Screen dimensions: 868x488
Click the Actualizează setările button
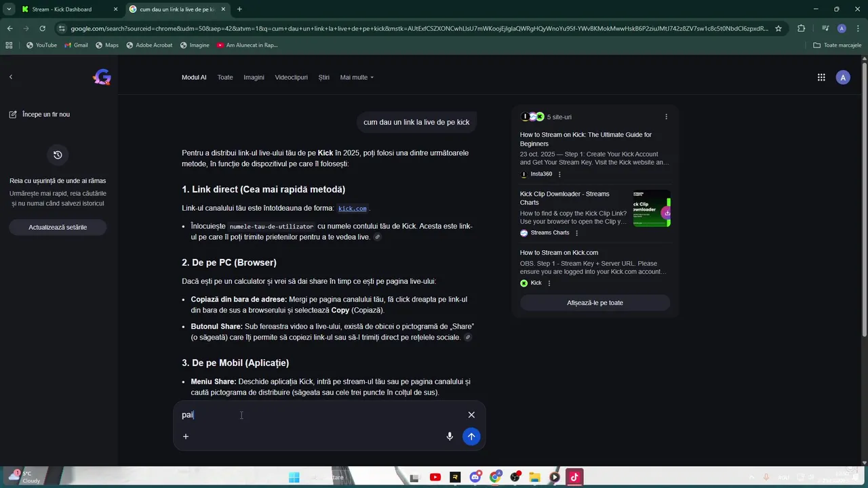(x=58, y=227)
